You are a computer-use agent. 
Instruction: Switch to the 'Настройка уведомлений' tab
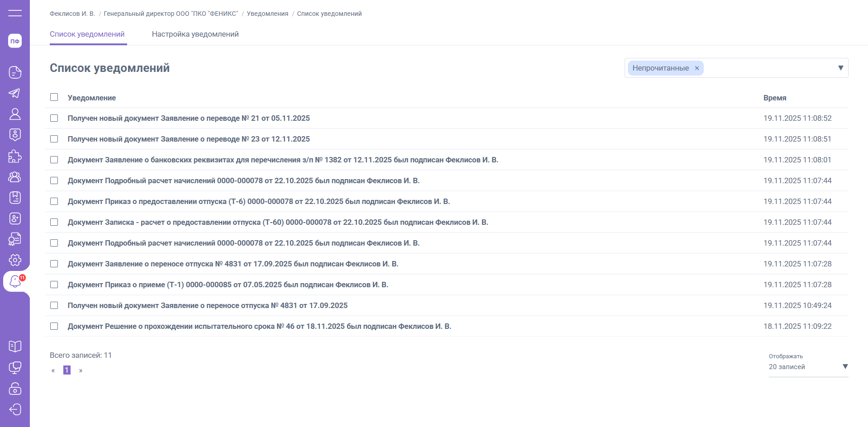(x=195, y=34)
